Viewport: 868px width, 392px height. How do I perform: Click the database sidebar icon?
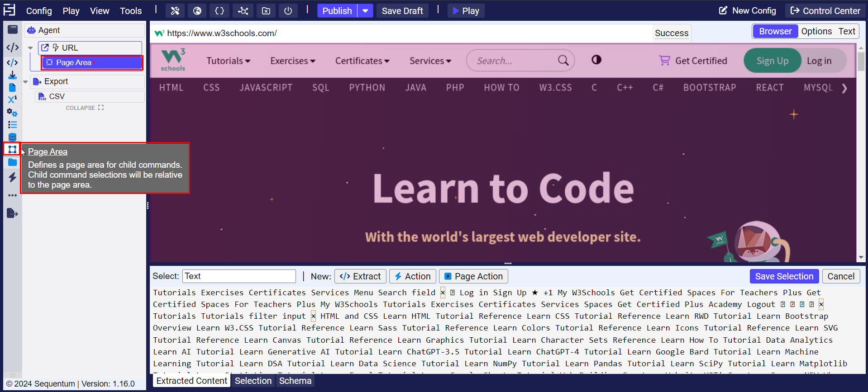(13, 137)
